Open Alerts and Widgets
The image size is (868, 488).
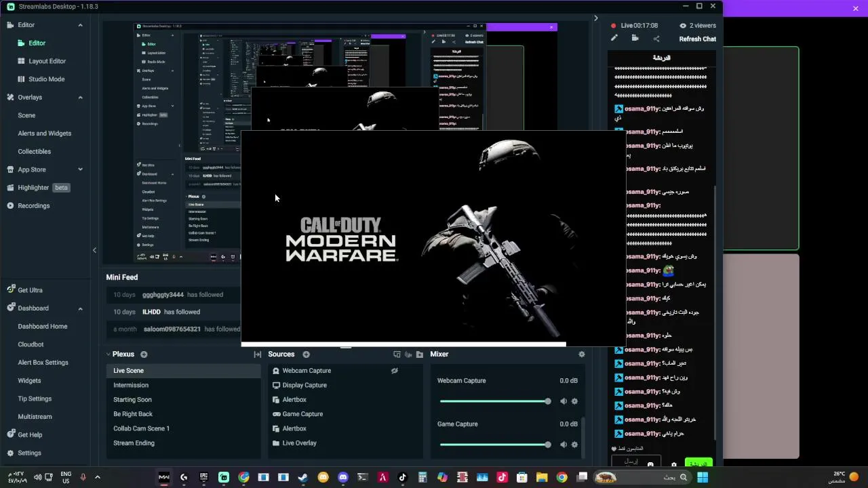click(44, 134)
